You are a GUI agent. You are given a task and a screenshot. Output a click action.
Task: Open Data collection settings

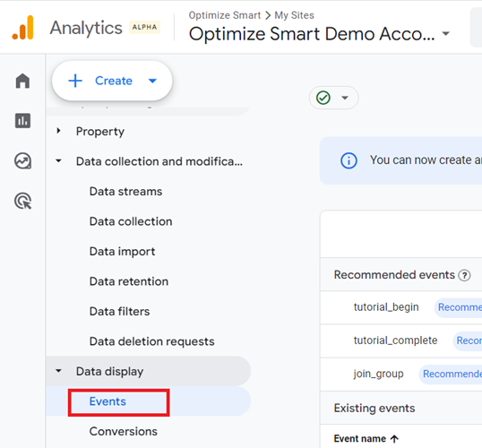(x=131, y=221)
